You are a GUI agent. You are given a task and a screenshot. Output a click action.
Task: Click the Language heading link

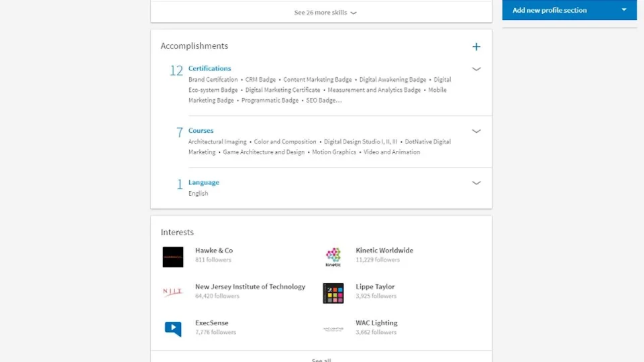coord(203,182)
